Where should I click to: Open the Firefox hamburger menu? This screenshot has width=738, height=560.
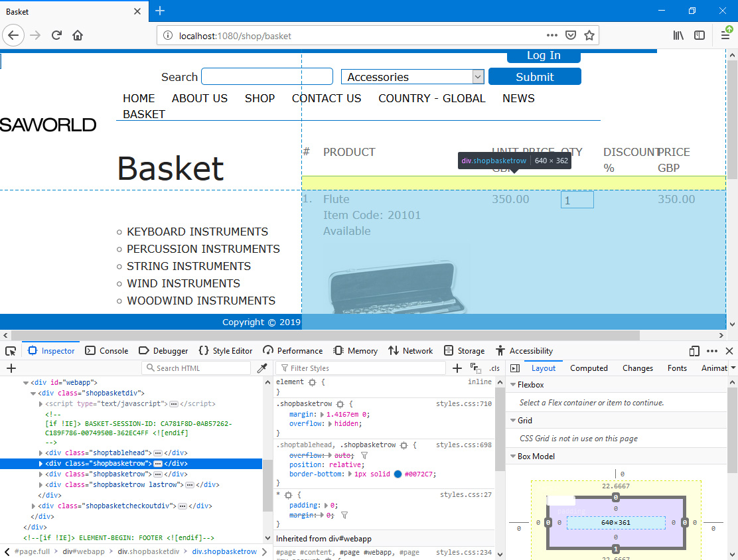(x=725, y=35)
